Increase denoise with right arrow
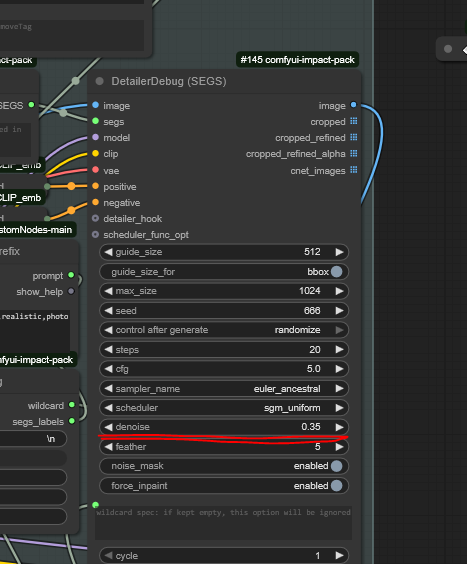 339,427
